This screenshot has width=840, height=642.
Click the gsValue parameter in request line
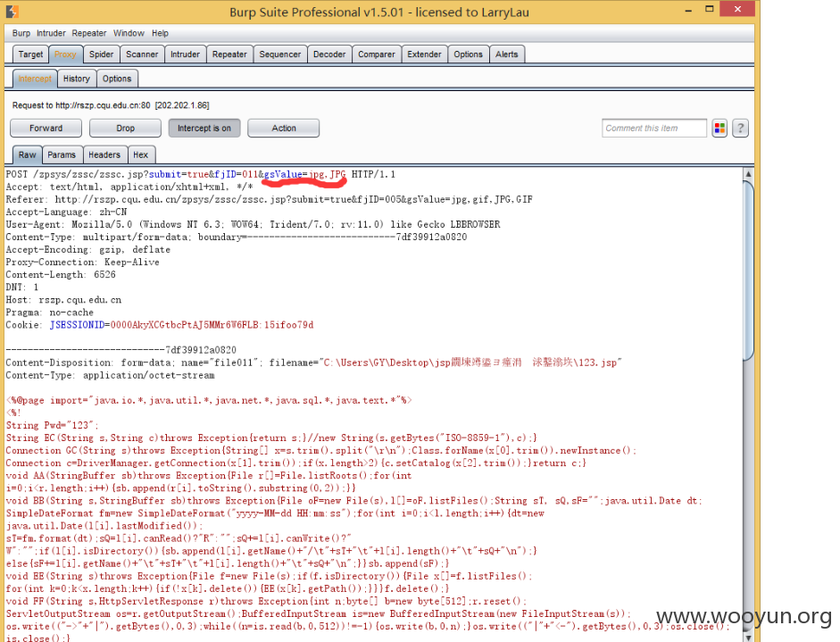[304, 174]
